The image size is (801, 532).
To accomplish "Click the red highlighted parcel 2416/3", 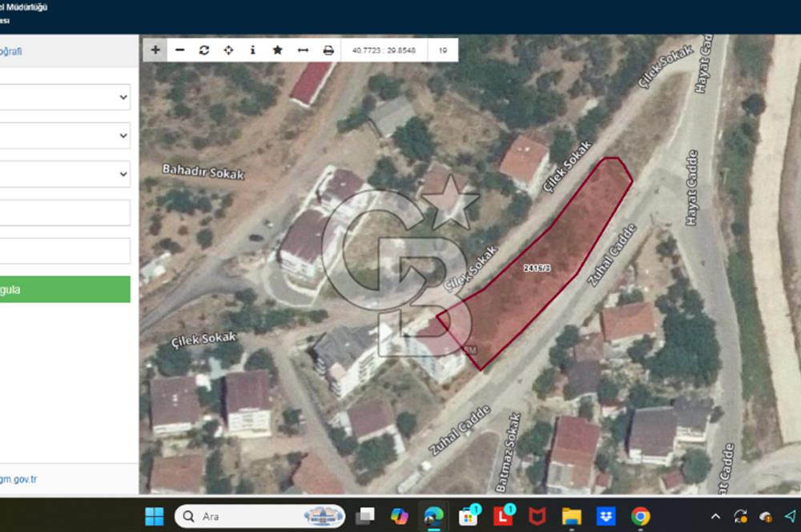I will click(x=545, y=264).
